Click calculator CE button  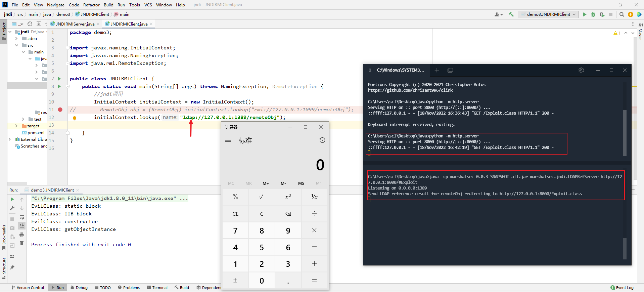[235, 214]
